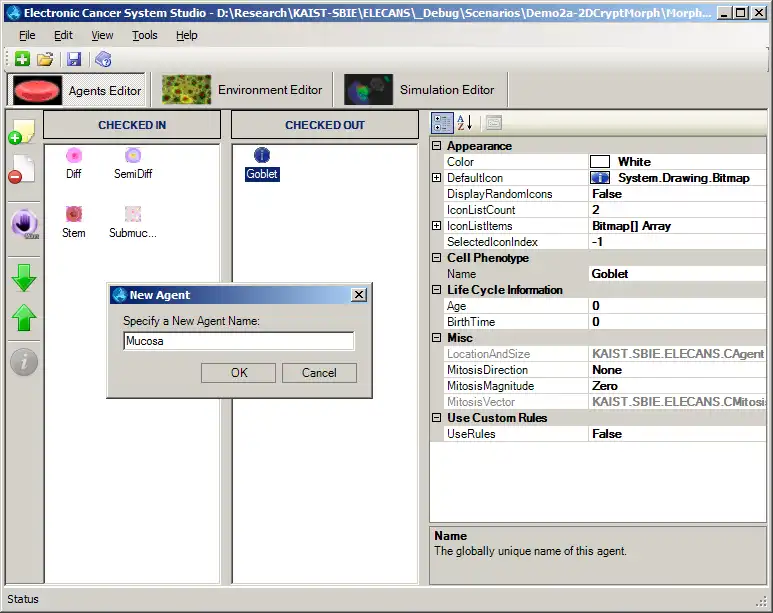Save with the floppy disk icon
This screenshot has width=773, height=613.
click(74, 59)
